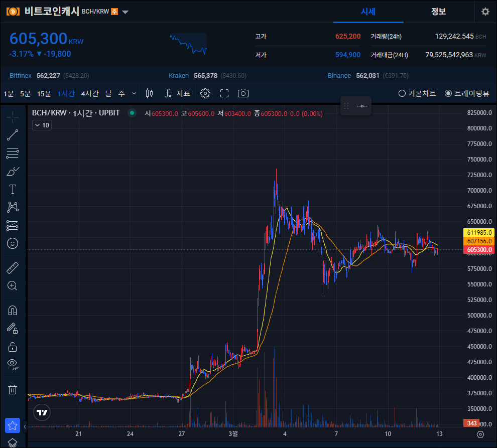Expand the BCH/KRW market selector dropdown
Viewport: 497px width, 448px height.
click(x=125, y=12)
